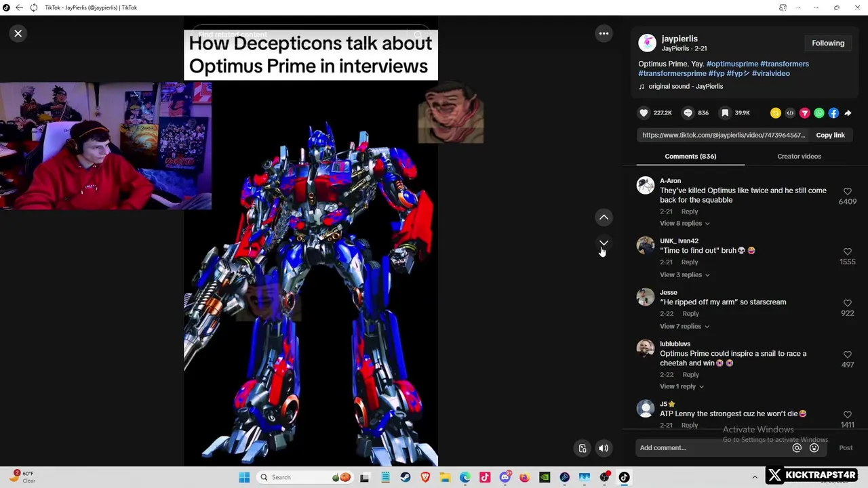
Task: Like J5's ATP Lenny comment
Action: pyautogui.click(x=848, y=414)
